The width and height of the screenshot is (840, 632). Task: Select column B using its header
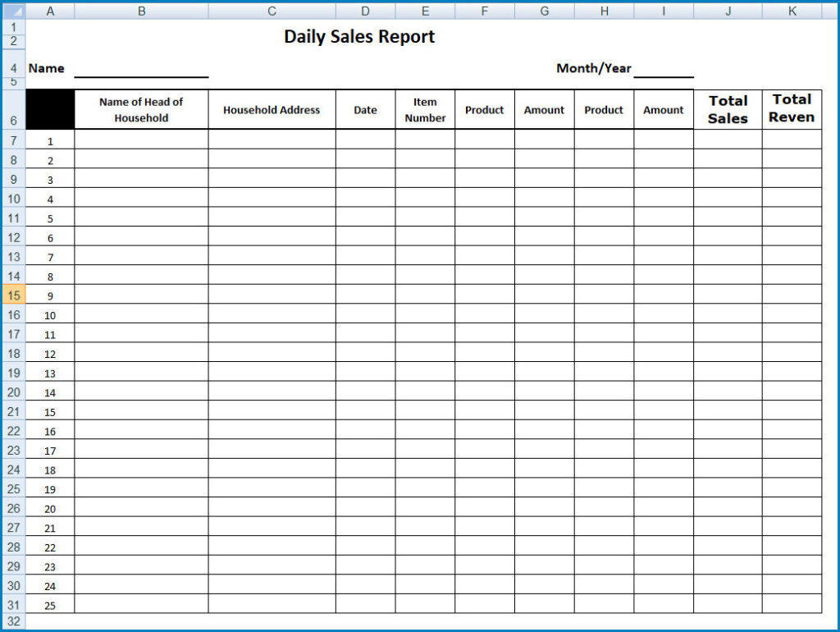pyautogui.click(x=141, y=11)
